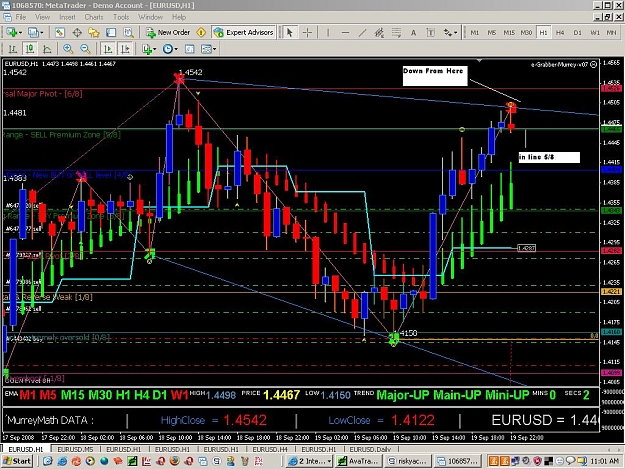Image resolution: width=625 pixels, height=469 pixels.
Task: Select the vertical line drawing tool
Action: click(x=328, y=32)
